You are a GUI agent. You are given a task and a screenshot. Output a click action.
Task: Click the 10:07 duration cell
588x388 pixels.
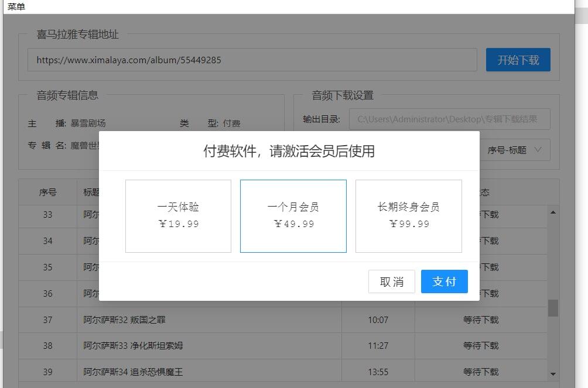378,320
